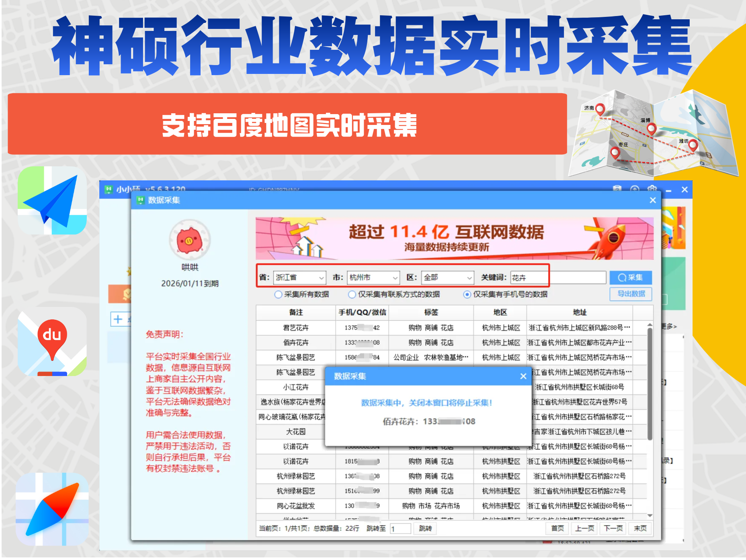746x560 pixels.
Task: Click the red 免责声明 heading
Action: (x=164, y=334)
